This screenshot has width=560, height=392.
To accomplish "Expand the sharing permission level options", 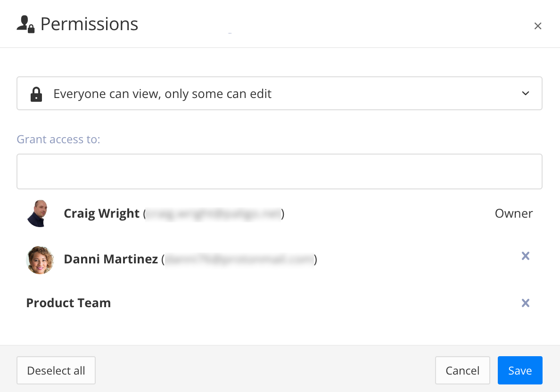I will click(280, 93).
